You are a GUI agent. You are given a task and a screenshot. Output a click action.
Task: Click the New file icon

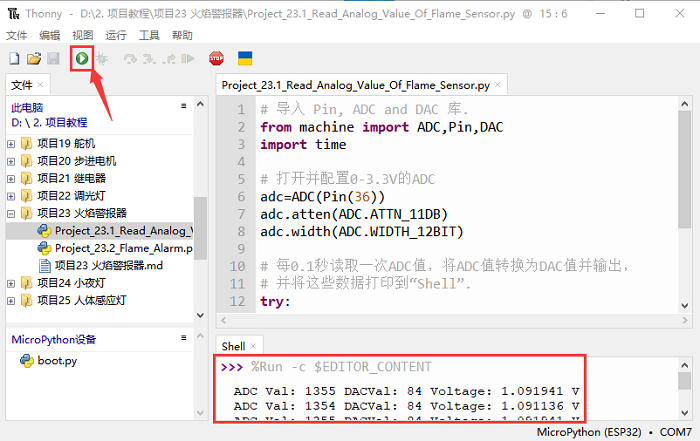(14, 59)
